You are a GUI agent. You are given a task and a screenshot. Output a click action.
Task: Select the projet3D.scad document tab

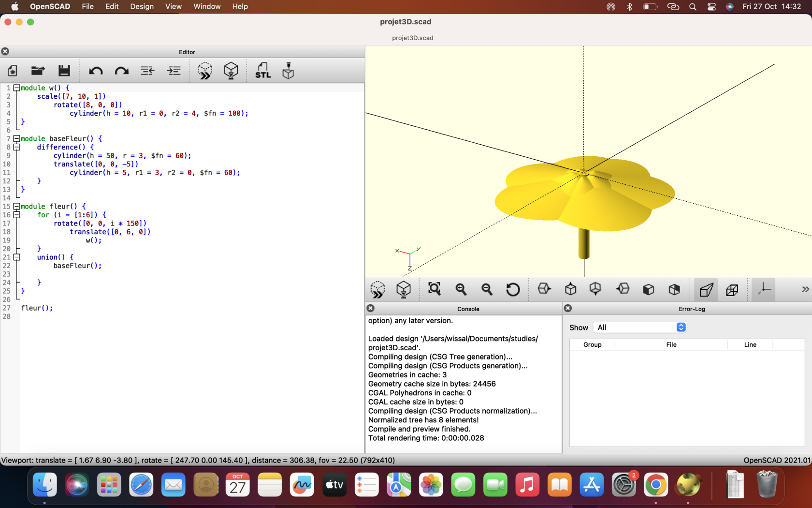click(412, 38)
